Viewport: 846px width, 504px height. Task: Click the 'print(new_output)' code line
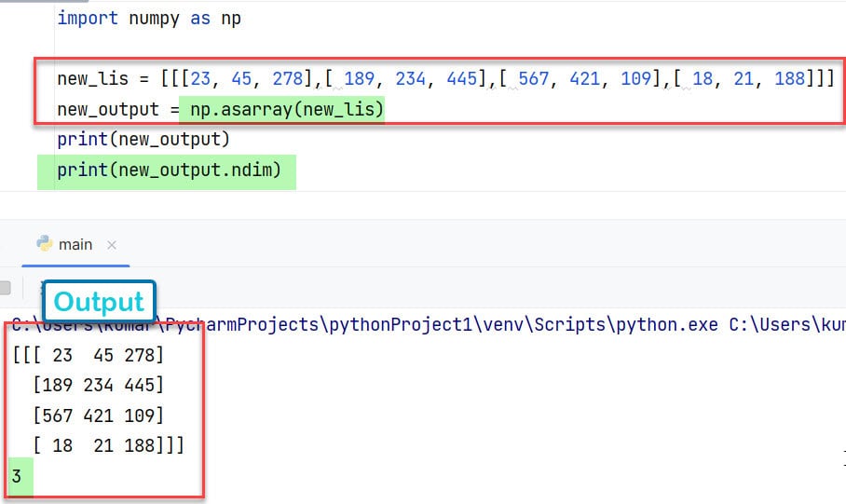pyautogui.click(x=143, y=140)
